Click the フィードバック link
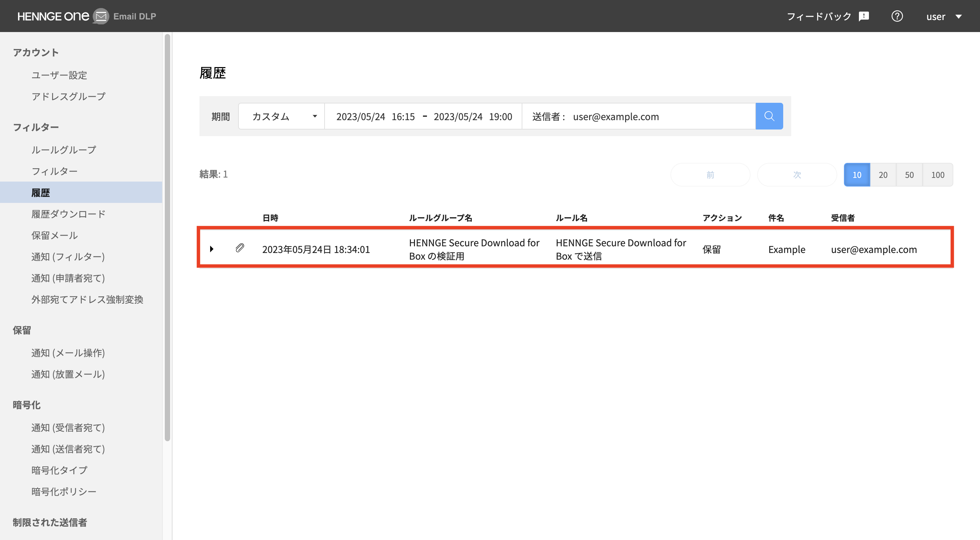980x540 pixels. pyautogui.click(x=819, y=16)
